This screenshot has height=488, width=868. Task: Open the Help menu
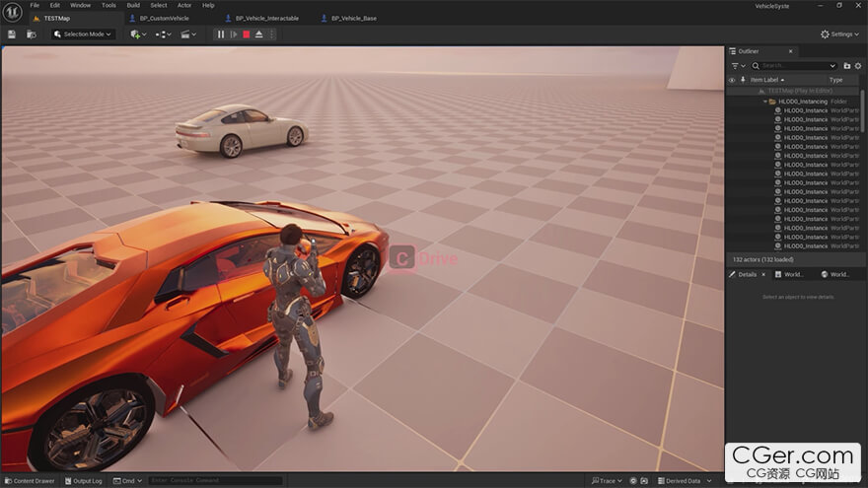click(208, 5)
